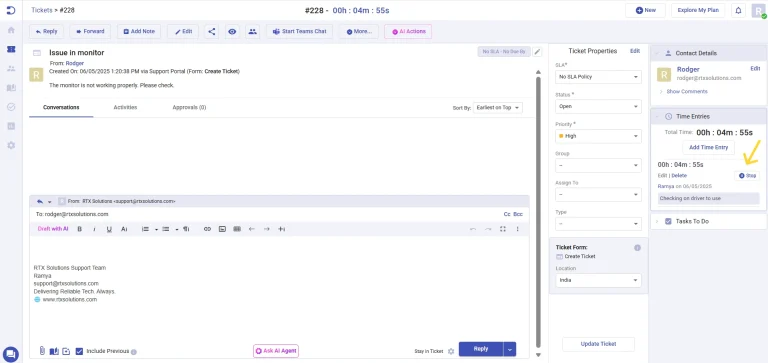Screen dimensions: 768x363
Task: Open the Assign To dropdown
Action: coord(598,194)
